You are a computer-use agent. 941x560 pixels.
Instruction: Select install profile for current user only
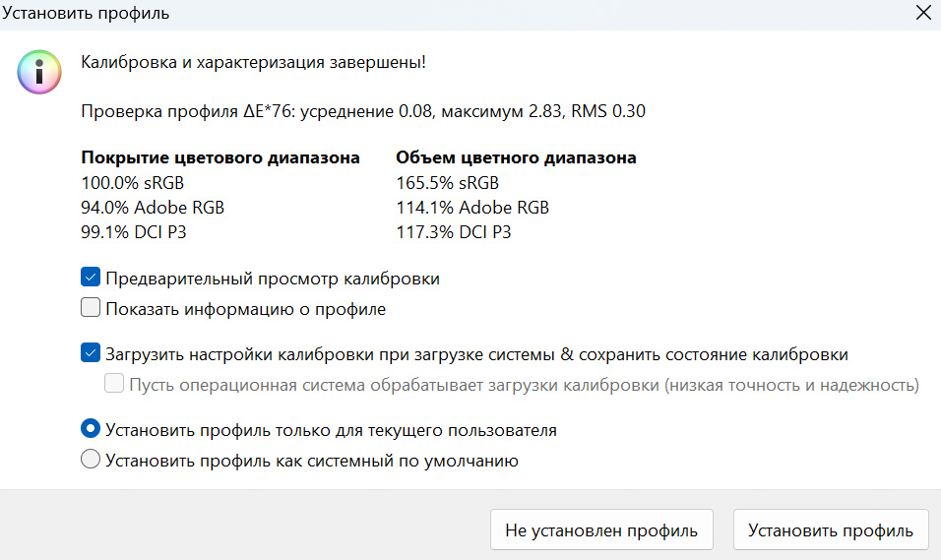pyautogui.click(x=91, y=430)
